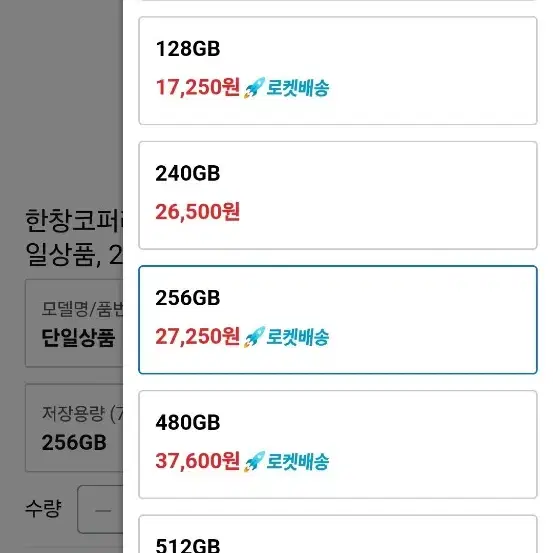Click rocket icon beside 37,600원 price
This screenshot has width=553, height=553.
click(254, 461)
